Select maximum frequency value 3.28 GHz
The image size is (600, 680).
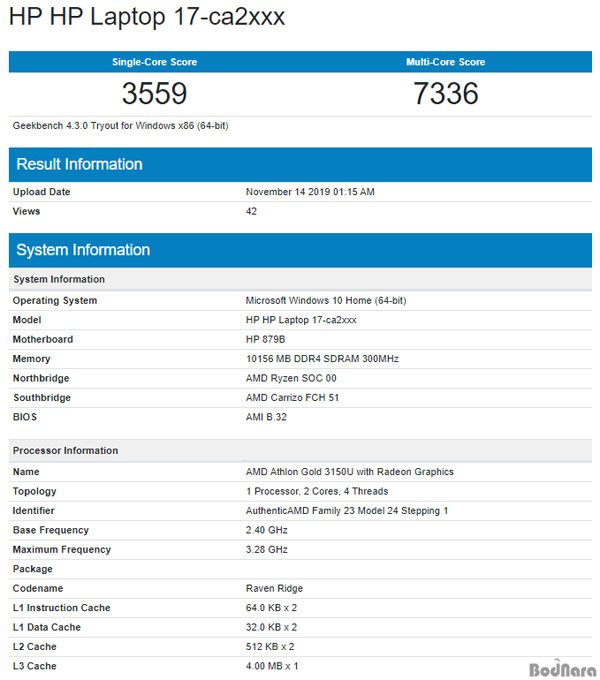pyautogui.click(x=267, y=550)
